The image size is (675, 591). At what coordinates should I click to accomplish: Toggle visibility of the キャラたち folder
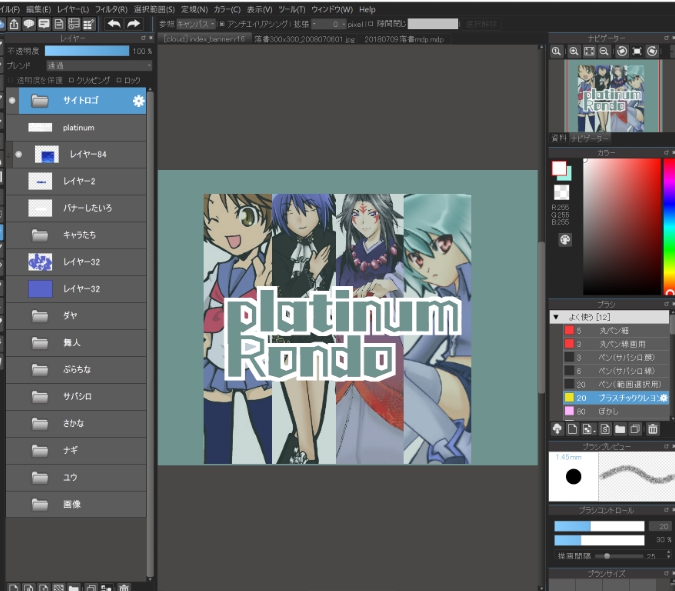pos(12,235)
